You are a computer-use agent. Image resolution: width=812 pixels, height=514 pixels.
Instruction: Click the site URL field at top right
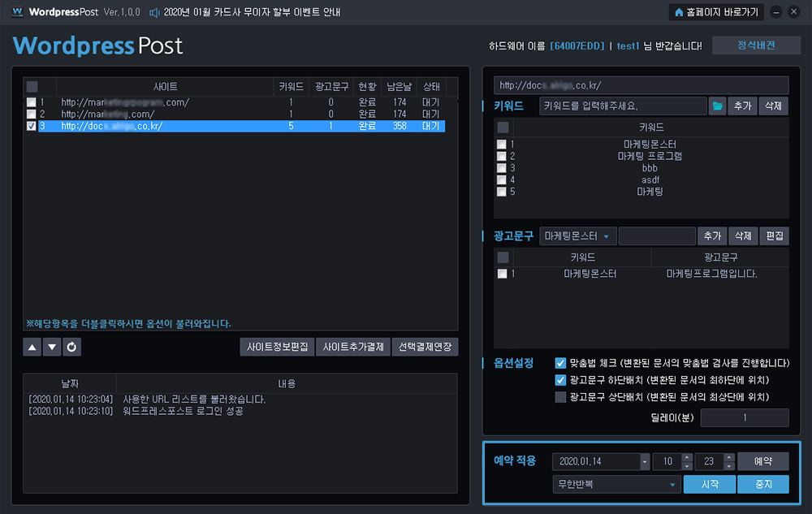[641, 85]
